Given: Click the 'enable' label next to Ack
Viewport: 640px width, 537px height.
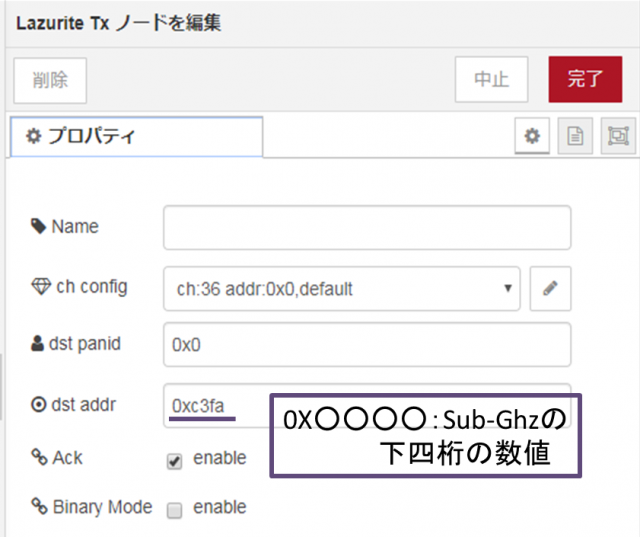Looking at the screenshot, I should point(220,458).
